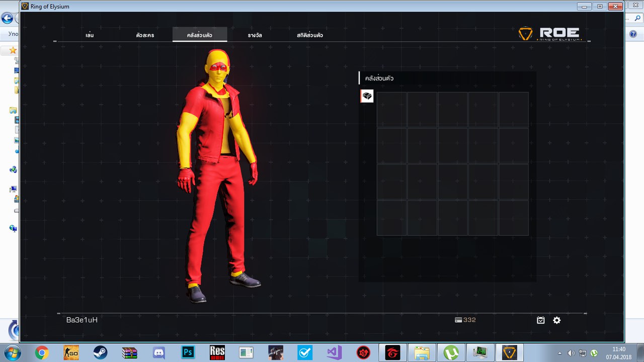
Task: Open Steam from the taskbar
Action: [100, 352]
